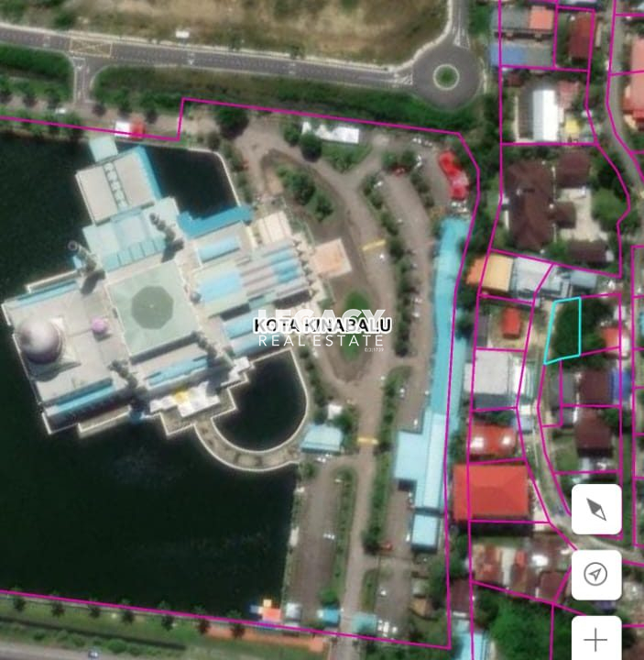Tap the locate-me navigation arrow button

pos(596,575)
